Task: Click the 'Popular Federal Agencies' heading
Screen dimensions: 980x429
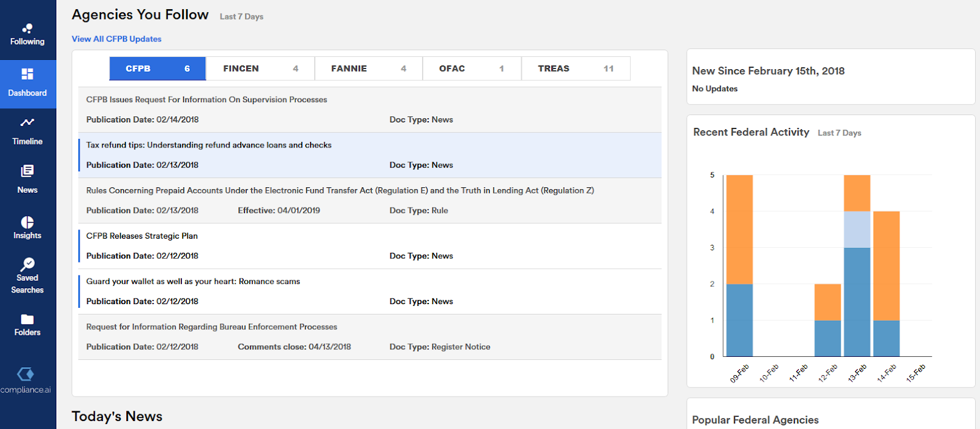Action: pos(755,420)
